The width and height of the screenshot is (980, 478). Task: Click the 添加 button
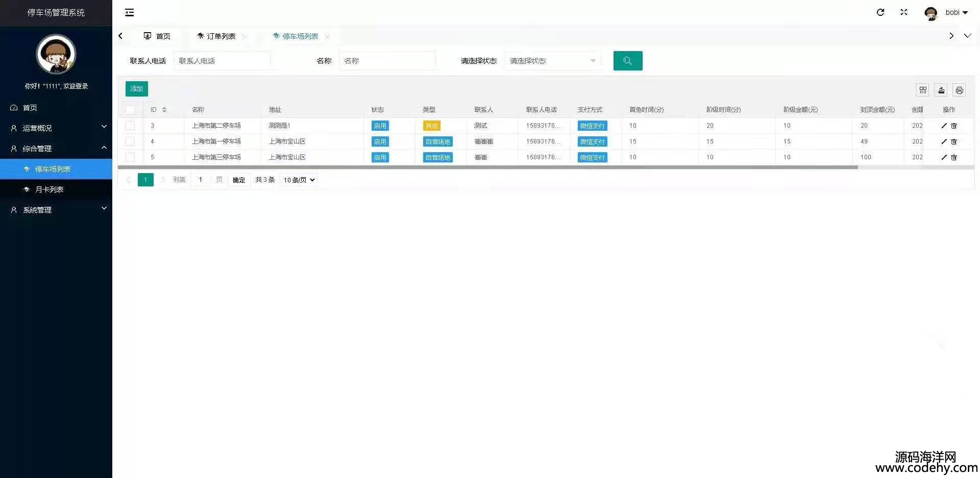click(x=137, y=89)
